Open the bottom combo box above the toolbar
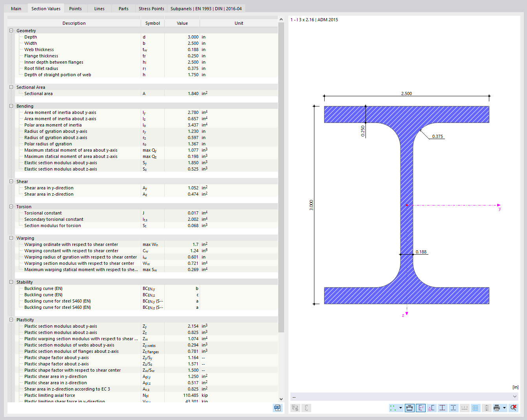The height and width of the screenshot is (420, 527). tap(515, 396)
